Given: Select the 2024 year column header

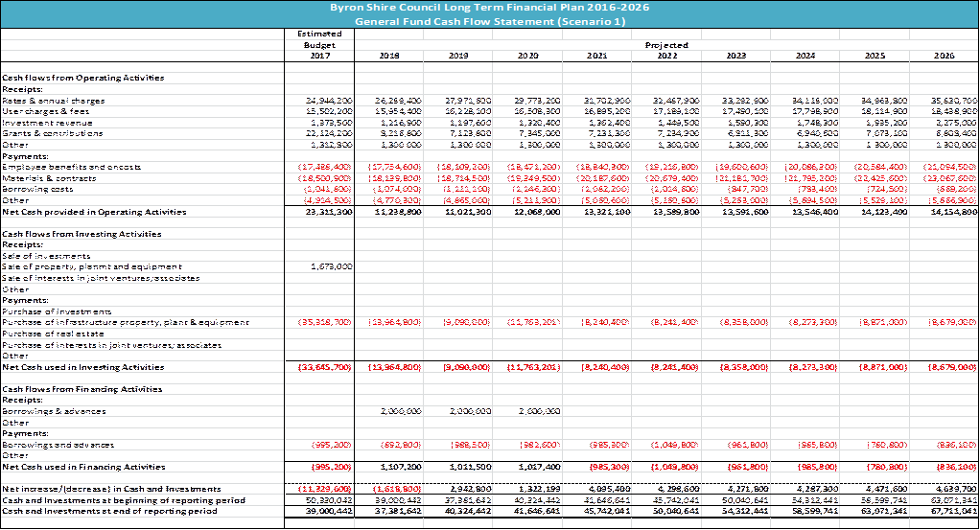Looking at the screenshot, I should (805, 56).
